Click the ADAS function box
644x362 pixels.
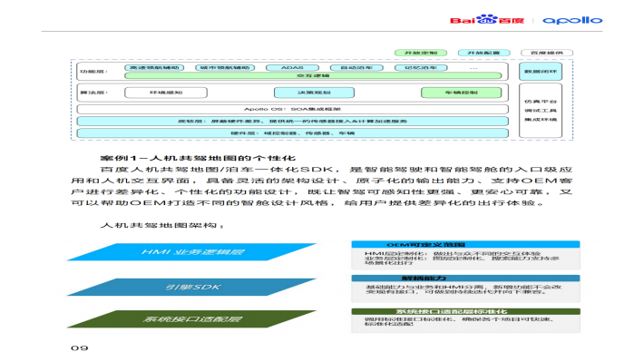(x=292, y=68)
